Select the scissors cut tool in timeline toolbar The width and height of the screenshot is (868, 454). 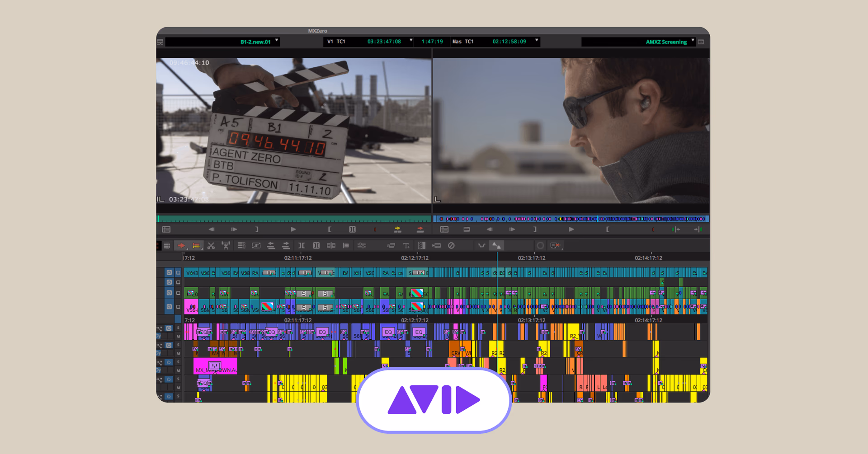coord(211,246)
